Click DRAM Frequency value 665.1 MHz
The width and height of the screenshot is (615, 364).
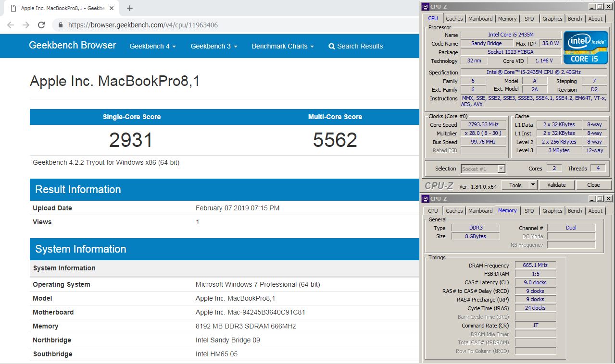click(x=535, y=265)
